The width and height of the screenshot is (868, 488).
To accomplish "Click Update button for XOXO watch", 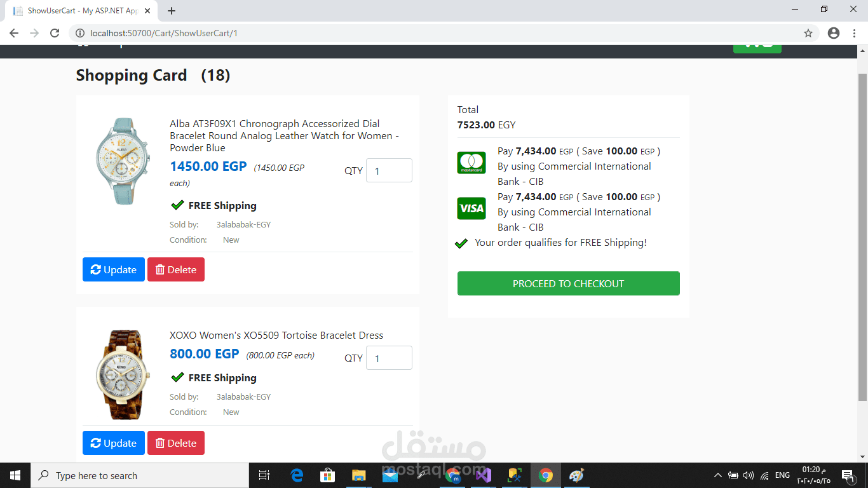I will [114, 443].
